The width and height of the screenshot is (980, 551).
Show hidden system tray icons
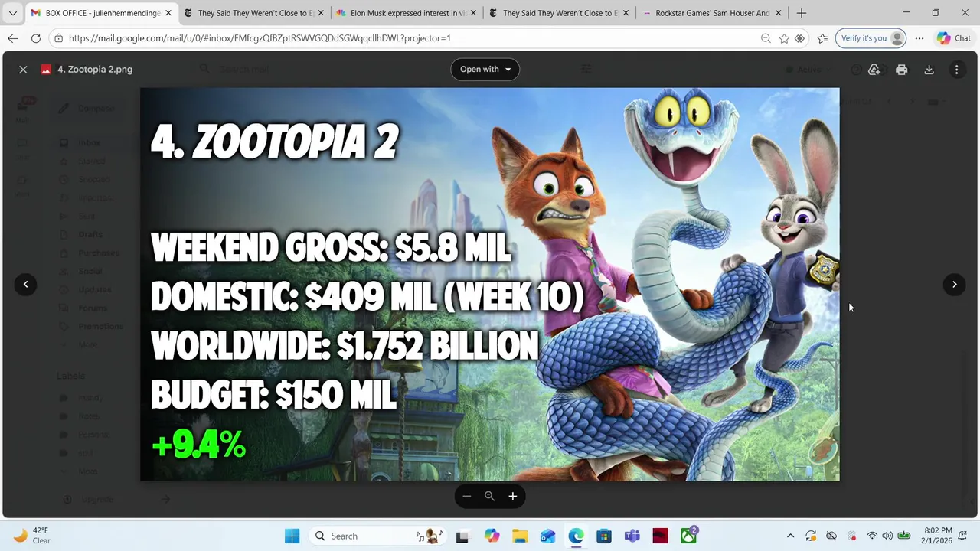pyautogui.click(x=790, y=536)
